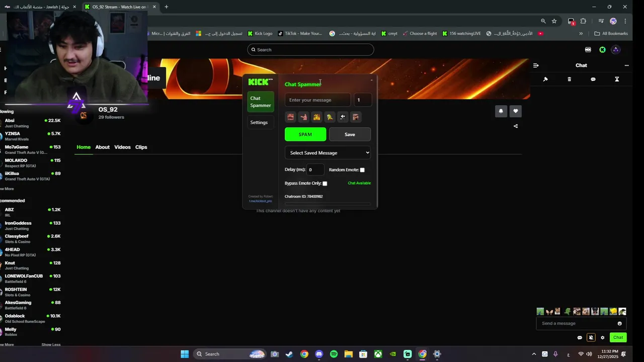Open the hammer moderation tool in chat
Image resolution: width=644 pixels, height=362 pixels.
545,79
